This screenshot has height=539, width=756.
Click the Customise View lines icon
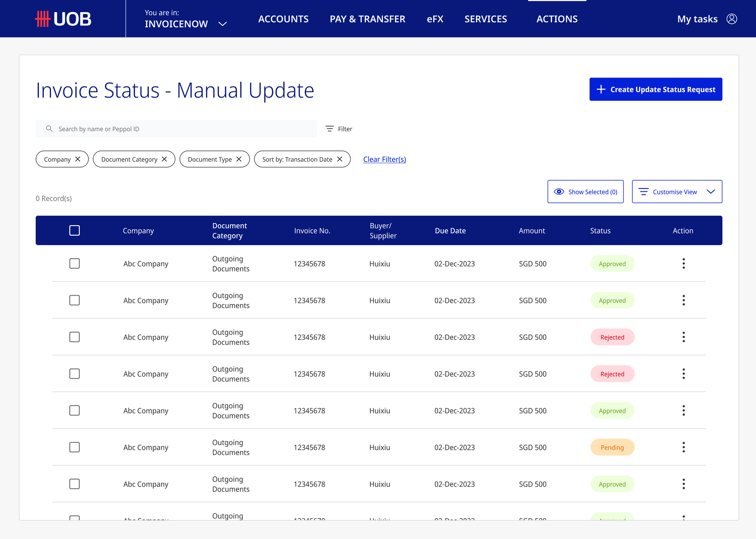644,192
